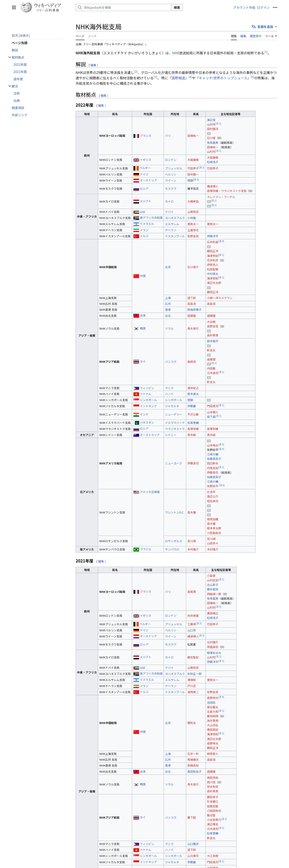
Task: Go to 2022年度 in sidebar contents
Action: [x=20, y=65]
